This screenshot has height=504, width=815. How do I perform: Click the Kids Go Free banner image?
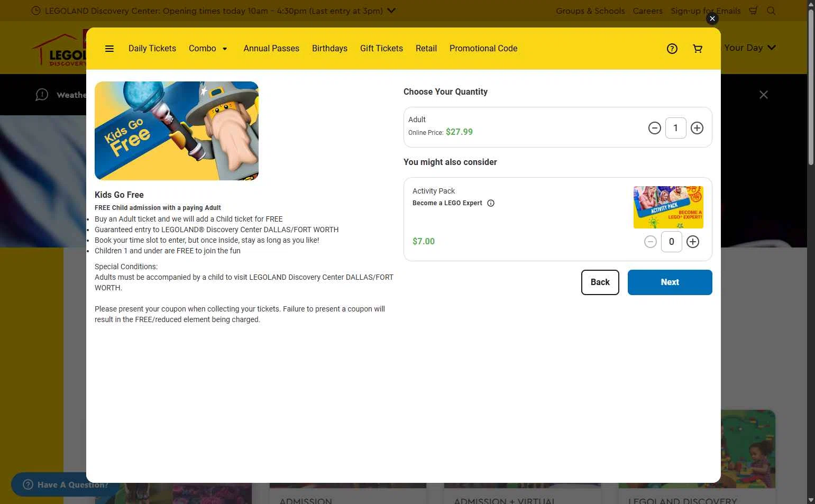177,131
